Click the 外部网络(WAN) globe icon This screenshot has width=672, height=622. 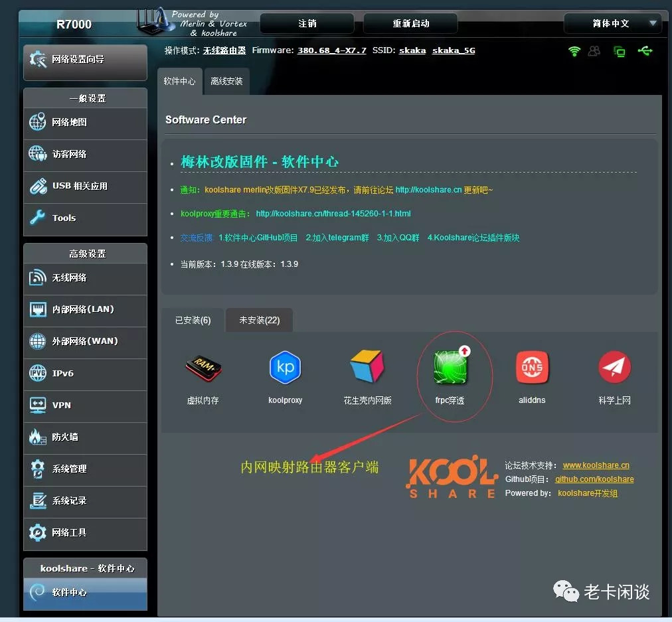(x=37, y=341)
